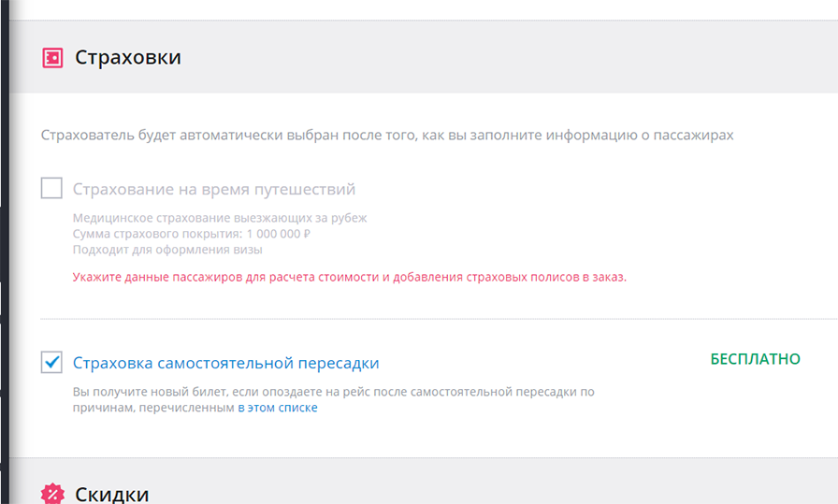The width and height of the screenshot is (838, 504).
Task: Click Медицинское страхование выезжающих за рубеж line
Action: pyautogui.click(x=220, y=218)
